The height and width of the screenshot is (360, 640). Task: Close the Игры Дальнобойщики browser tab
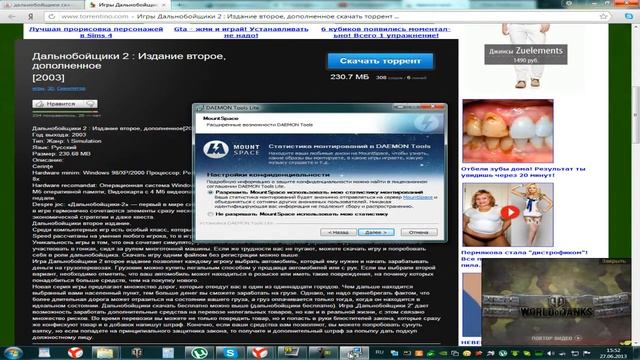click(164, 5)
